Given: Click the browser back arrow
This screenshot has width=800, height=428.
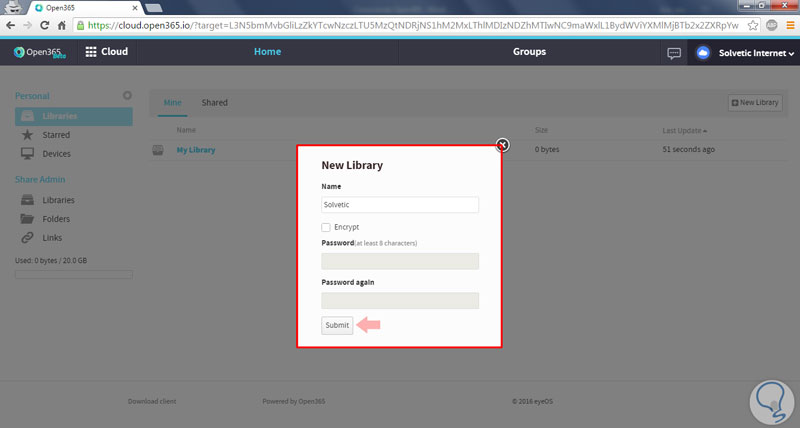Looking at the screenshot, I should point(11,25).
